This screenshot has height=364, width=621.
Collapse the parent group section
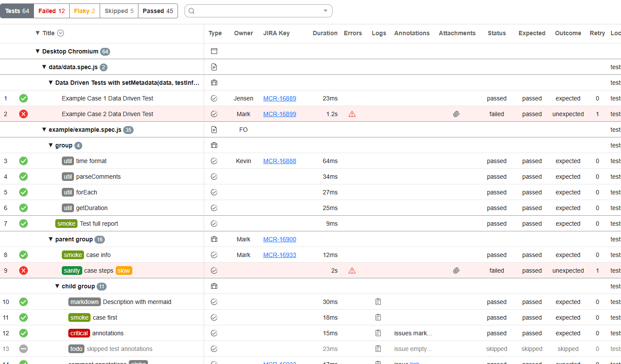(x=51, y=239)
